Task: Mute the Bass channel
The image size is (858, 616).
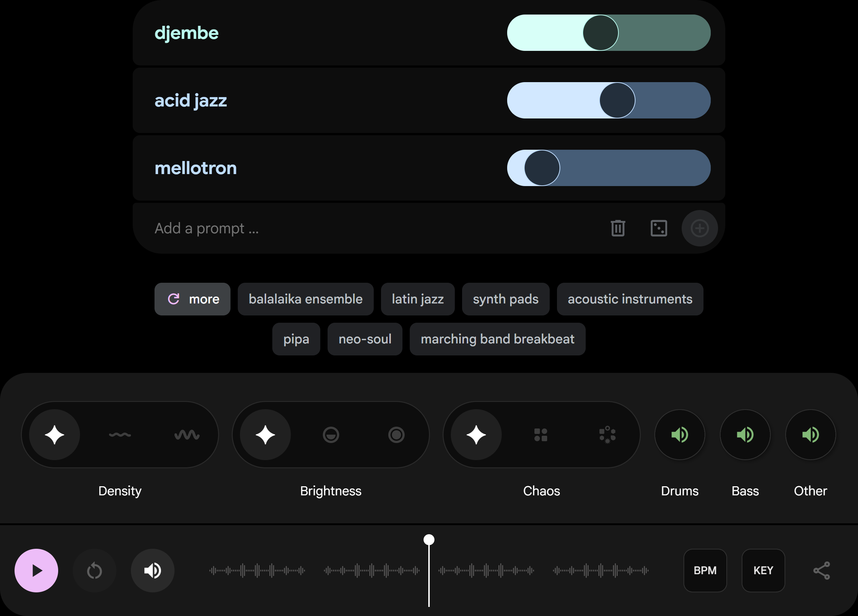Action: [745, 435]
